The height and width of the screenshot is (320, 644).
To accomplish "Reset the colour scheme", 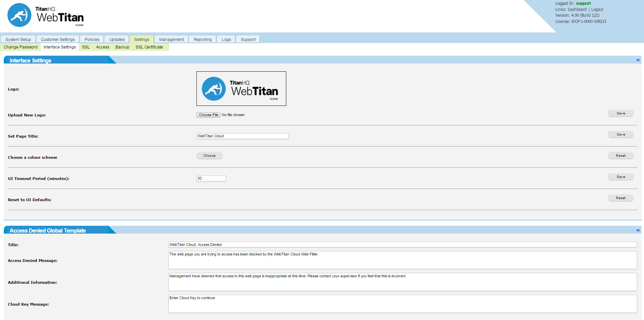I will tap(621, 156).
